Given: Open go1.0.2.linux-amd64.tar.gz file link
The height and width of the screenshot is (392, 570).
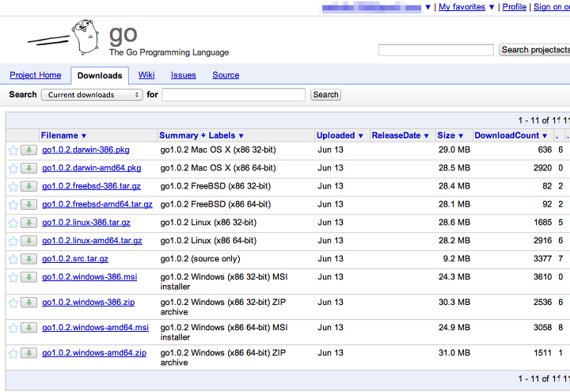Looking at the screenshot, I should (92, 241).
